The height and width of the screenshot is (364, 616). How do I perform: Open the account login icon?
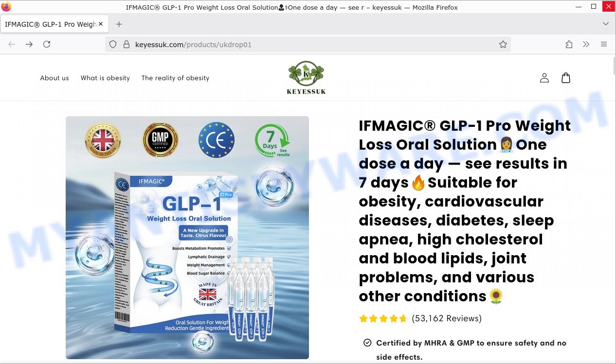pos(544,78)
